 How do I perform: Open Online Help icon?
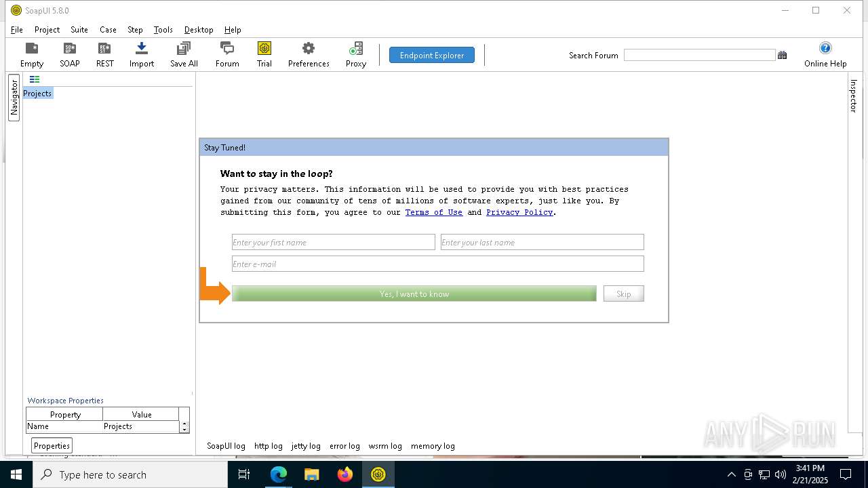(x=825, y=55)
